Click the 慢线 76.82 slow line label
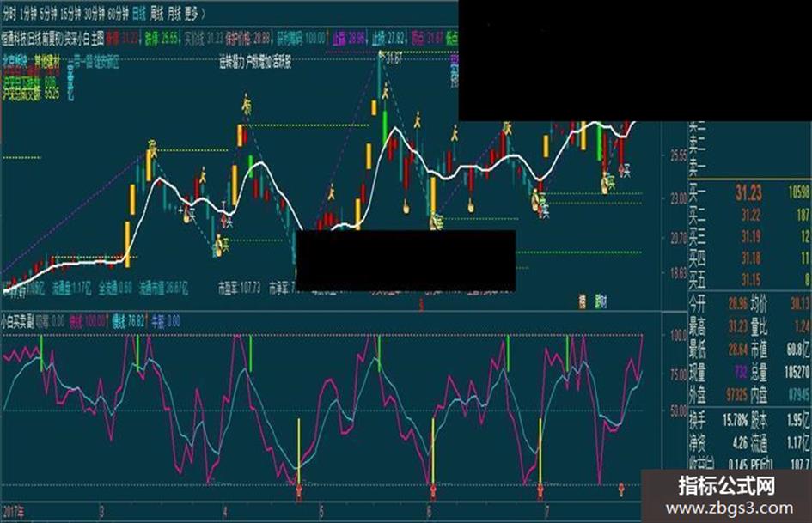The width and height of the screenshot is (812, 523). (x=128, y=321)
